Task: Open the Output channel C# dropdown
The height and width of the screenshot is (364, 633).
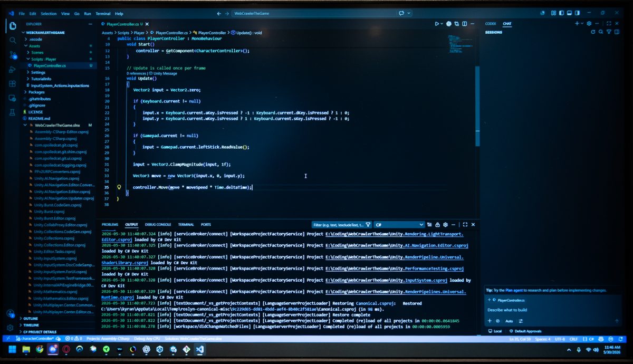Action: coord(399,225)
